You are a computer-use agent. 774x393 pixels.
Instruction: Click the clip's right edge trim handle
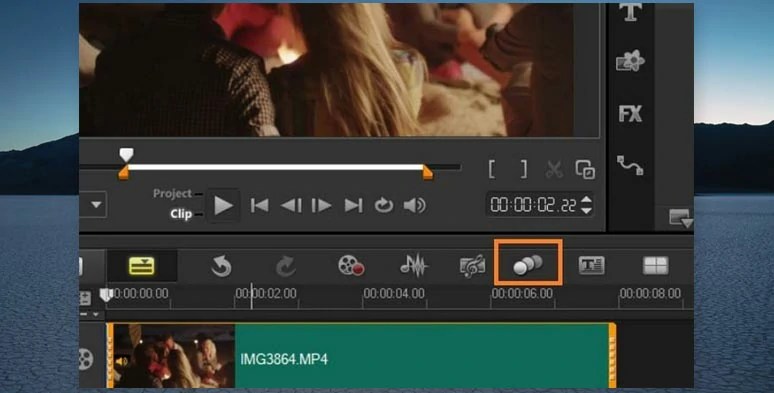[x=612, y=355]
